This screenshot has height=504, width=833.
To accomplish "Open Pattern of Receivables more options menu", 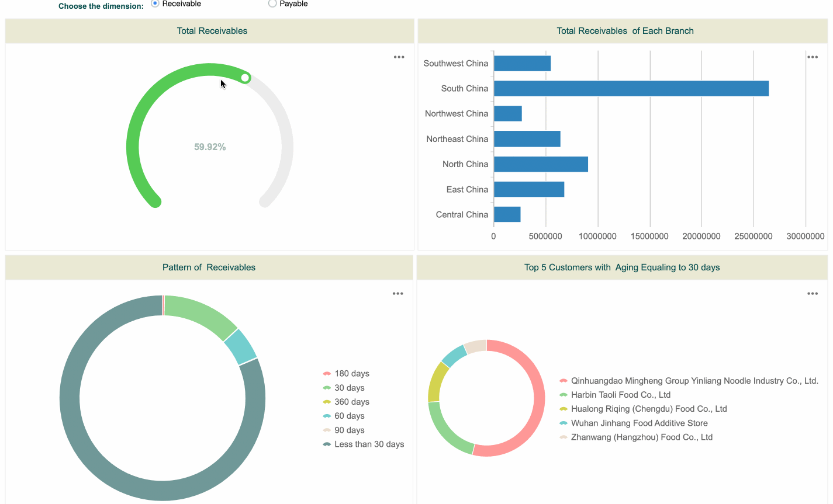I will pos(398,294).
